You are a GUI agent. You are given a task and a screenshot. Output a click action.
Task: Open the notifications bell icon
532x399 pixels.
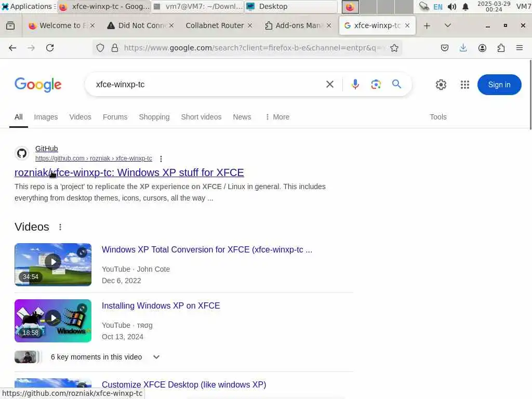coord(465,7)
